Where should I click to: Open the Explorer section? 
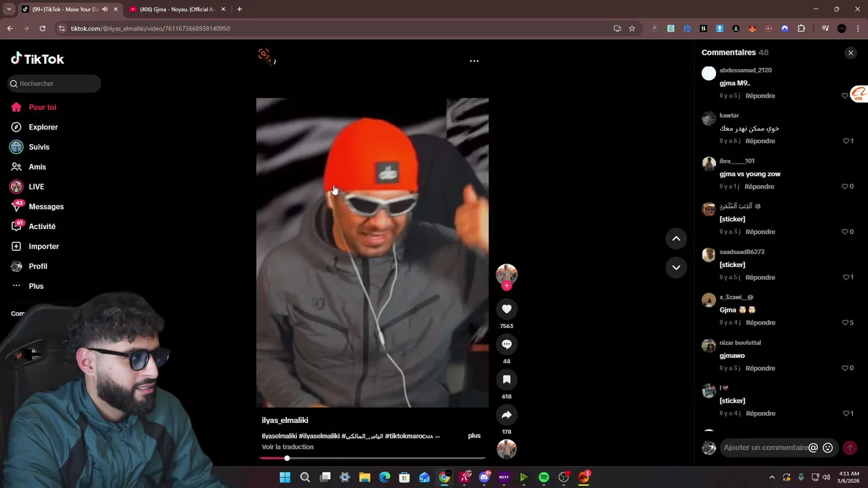point(43,127)
